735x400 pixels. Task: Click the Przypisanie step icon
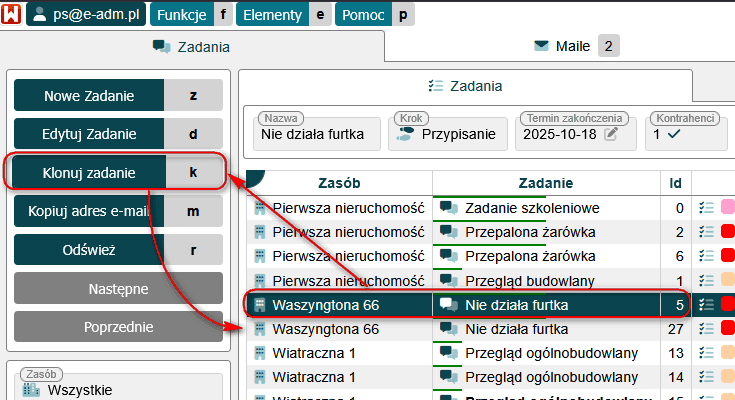(405, 133)
